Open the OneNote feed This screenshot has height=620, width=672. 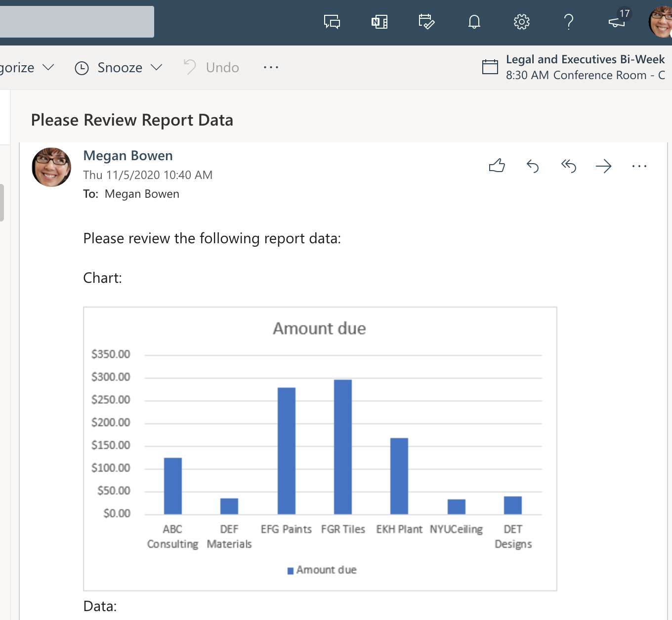pos(379,22)
